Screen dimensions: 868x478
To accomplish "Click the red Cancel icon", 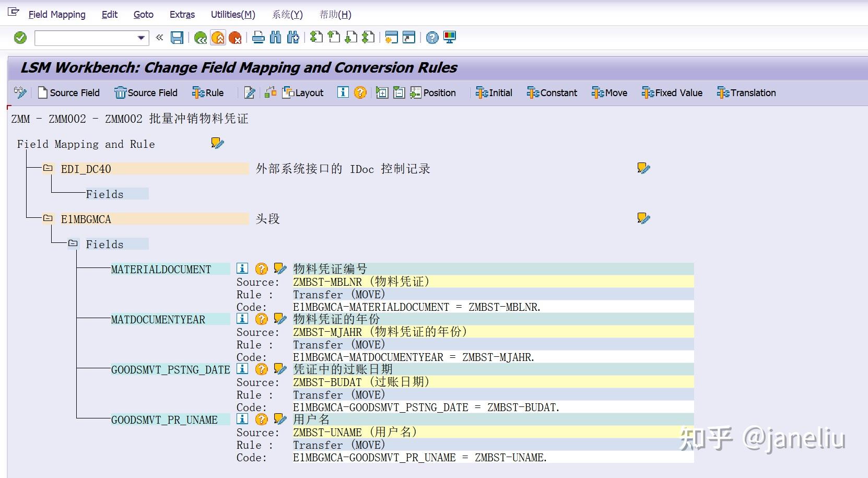I will [236, 38].
